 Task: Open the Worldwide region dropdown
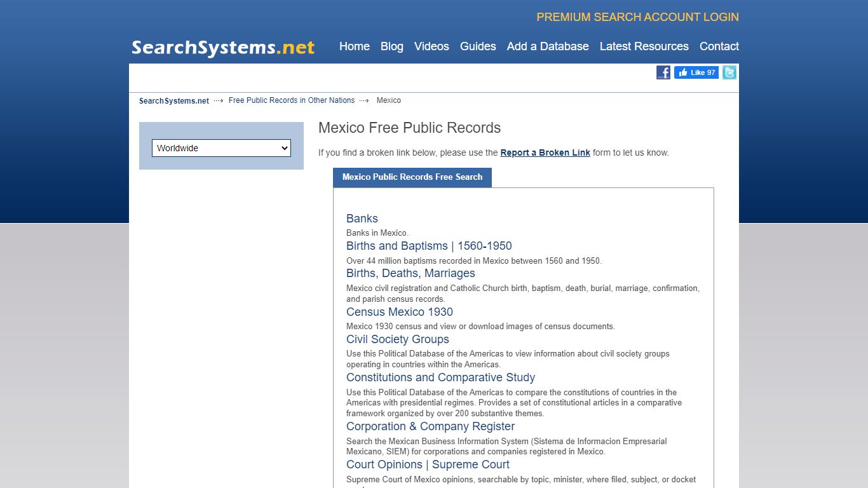coord(221,148)
